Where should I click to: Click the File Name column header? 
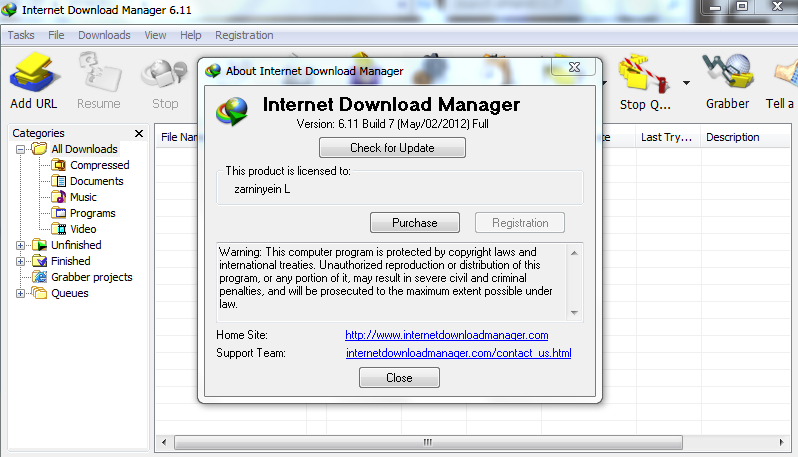click(x=178, y=137)
